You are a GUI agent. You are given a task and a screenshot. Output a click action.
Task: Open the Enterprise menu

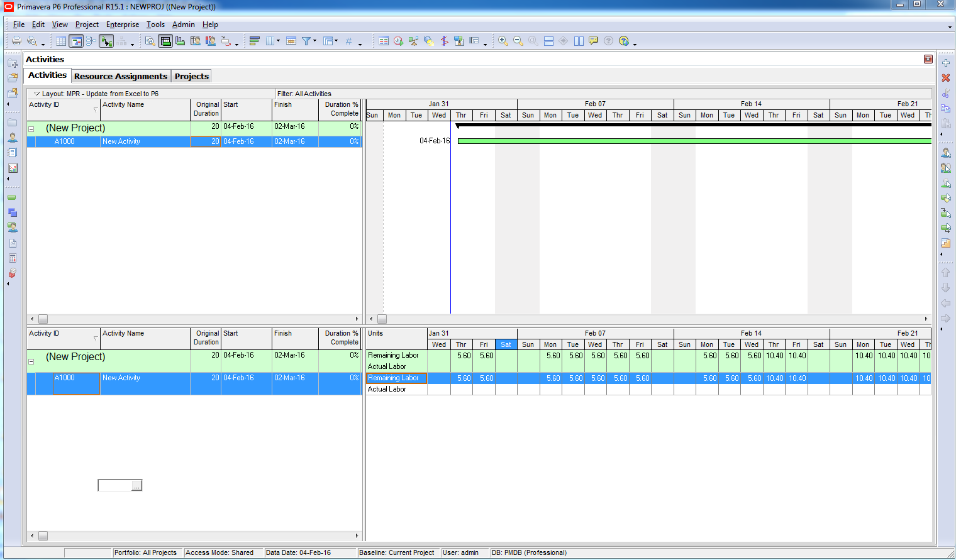tap(123, 25)
